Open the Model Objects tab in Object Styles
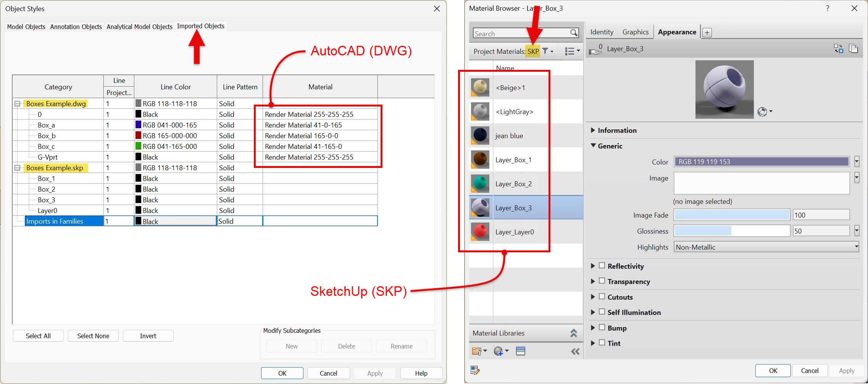The height and width of the screenshot is (384, 868). coord(26,27)
